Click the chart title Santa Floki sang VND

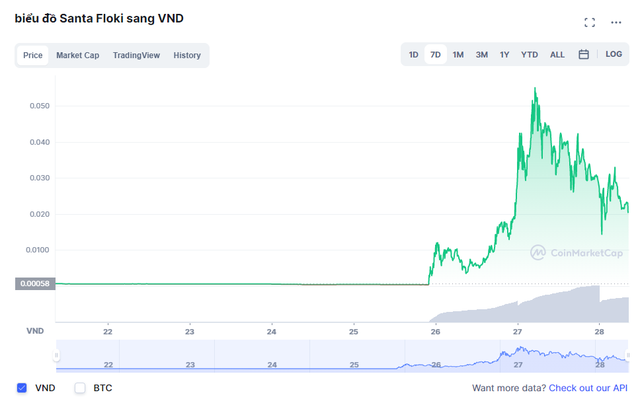click(99, 18)
